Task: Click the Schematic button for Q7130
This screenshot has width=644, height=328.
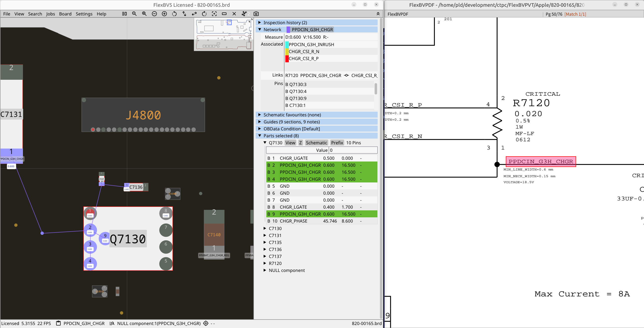Action: pos(316,143)
